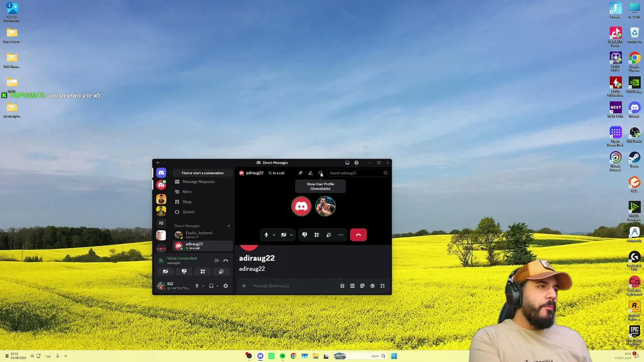
Task: Select the red Discord avatar in call
Action: coord(301,206)
